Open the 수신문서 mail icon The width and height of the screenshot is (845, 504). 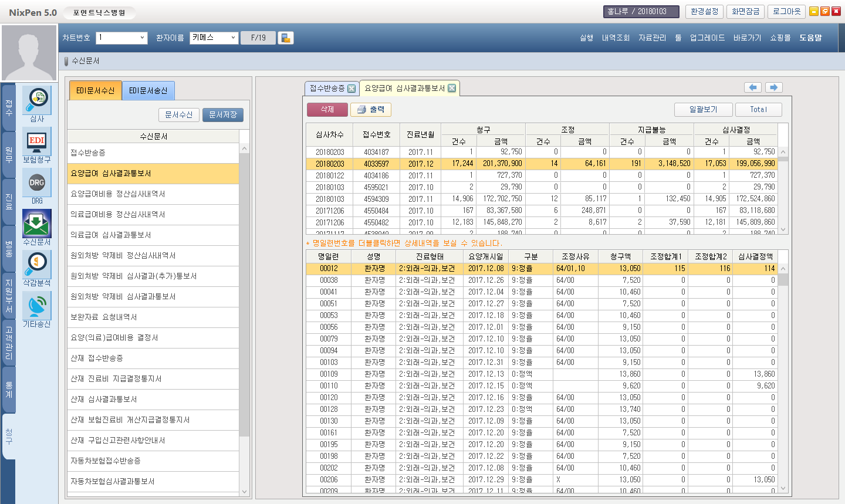37,224
